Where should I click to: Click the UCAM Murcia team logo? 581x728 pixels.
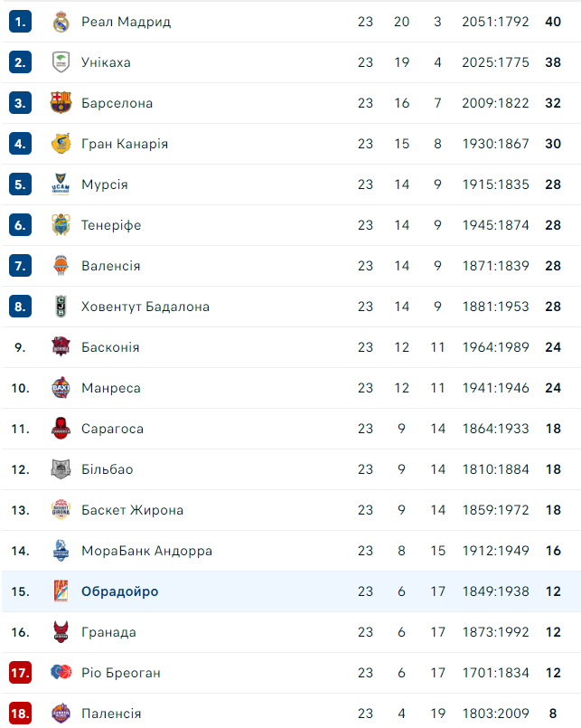(x=61, y=184)
